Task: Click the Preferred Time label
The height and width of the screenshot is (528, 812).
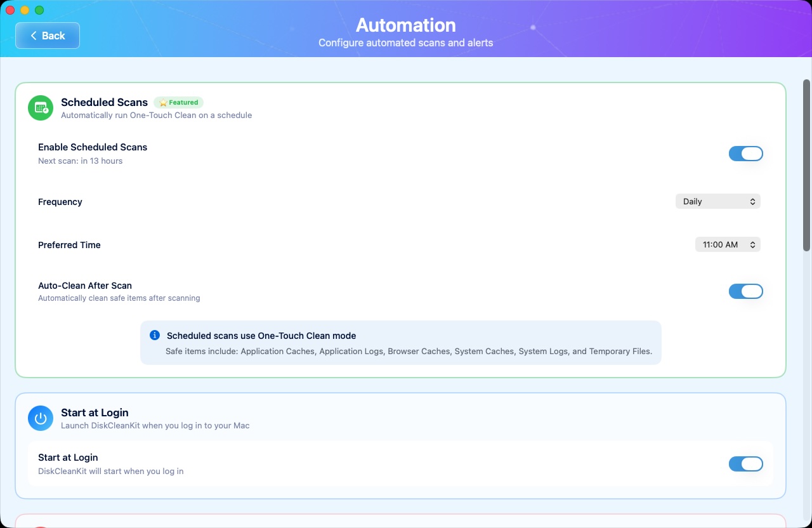Action: 69,245
